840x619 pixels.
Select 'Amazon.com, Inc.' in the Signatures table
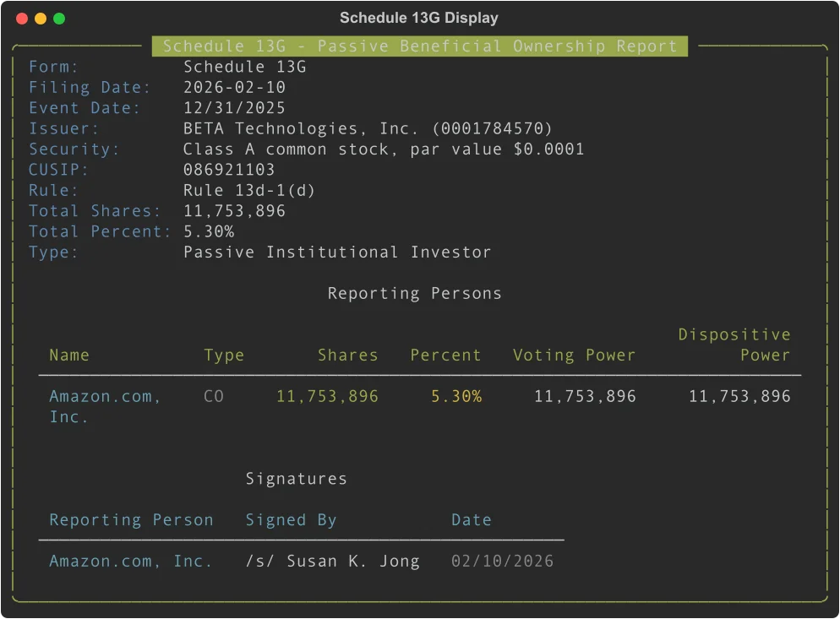[131, 562]
